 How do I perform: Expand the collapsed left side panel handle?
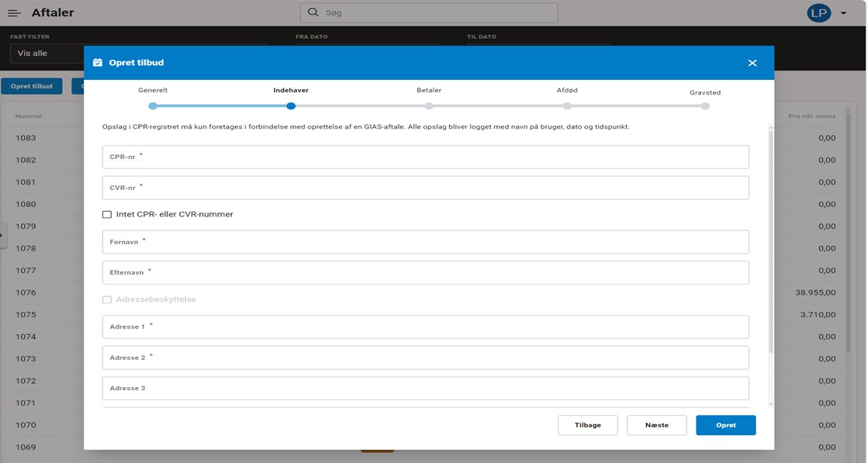click(2, 236)
